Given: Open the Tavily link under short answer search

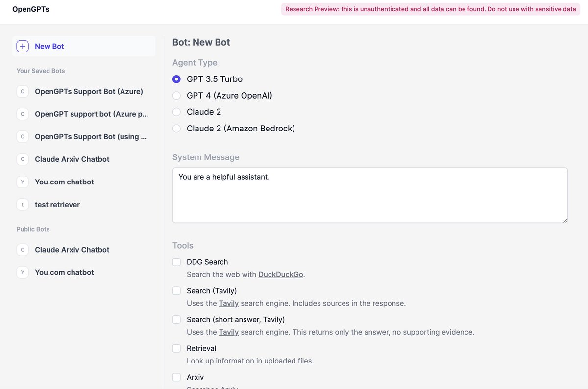Looking at the screenshot, I should tap(229, 332).
